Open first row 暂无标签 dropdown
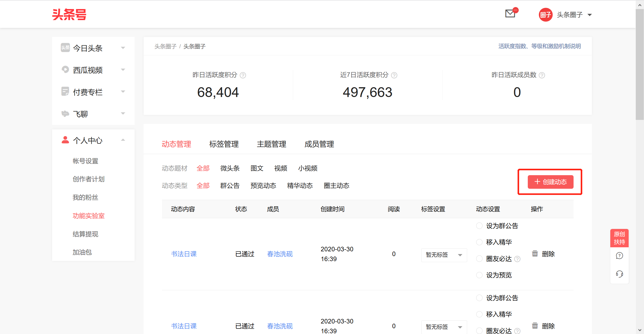 [444, 255]
